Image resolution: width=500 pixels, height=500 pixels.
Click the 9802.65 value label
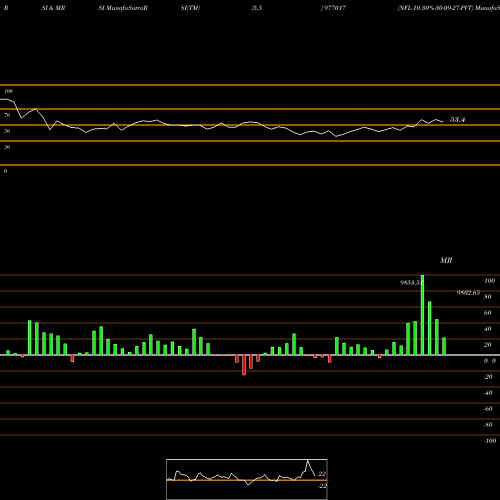point(468,293)
